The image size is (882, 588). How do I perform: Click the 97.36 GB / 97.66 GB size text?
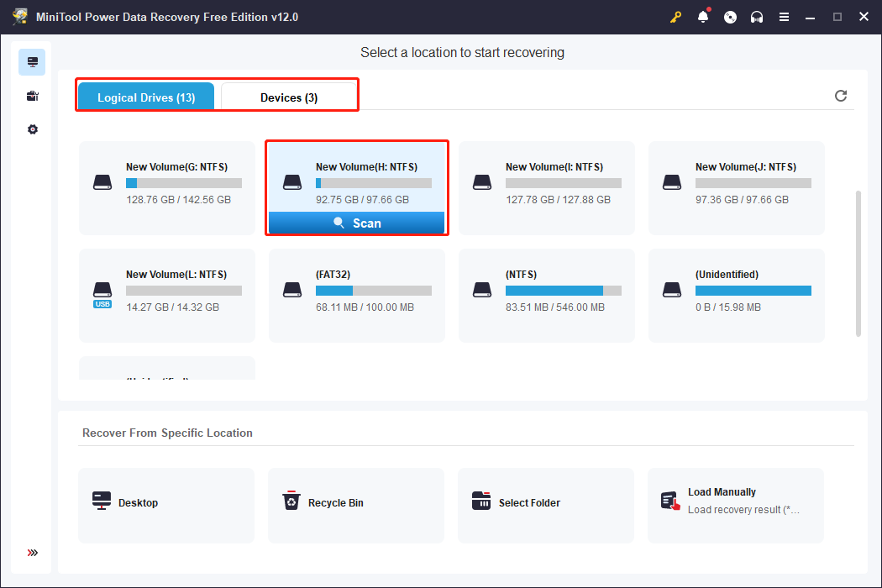[x=742, y=200]
